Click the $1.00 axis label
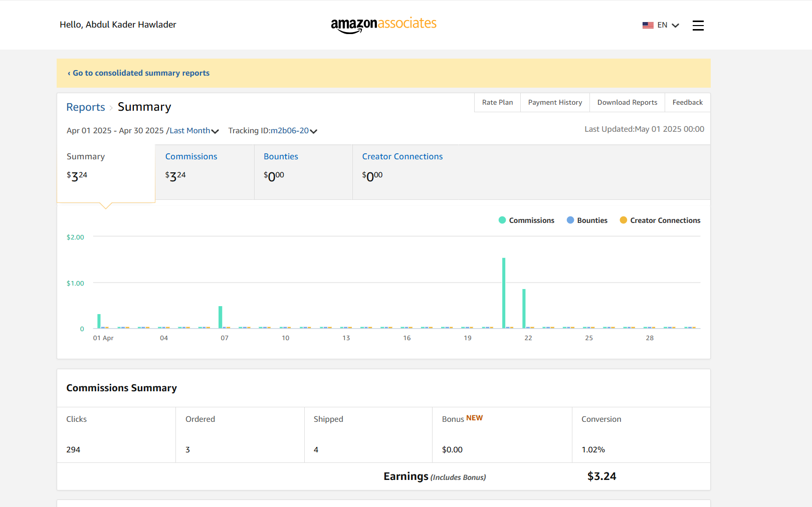 pyautogui.click(x=75, y=284)
